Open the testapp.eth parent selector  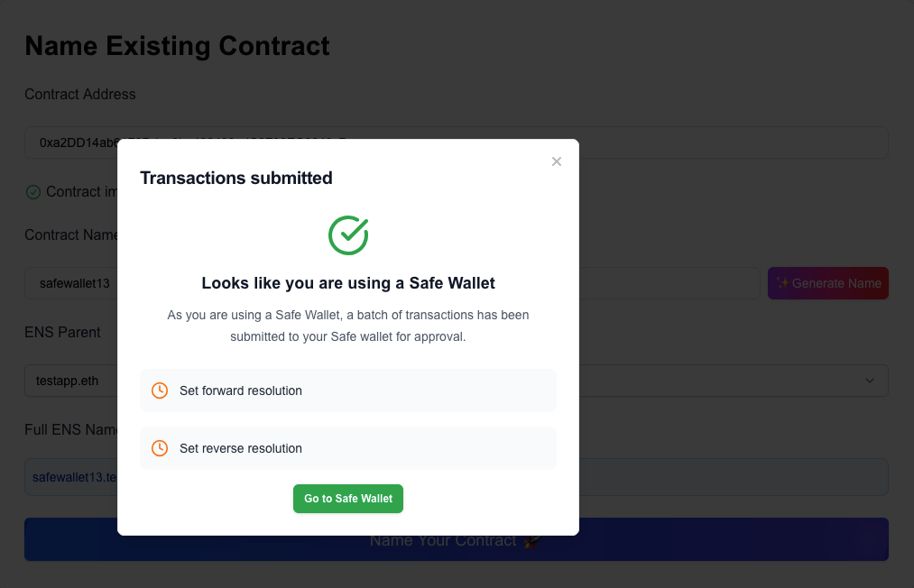click(457, 381)
